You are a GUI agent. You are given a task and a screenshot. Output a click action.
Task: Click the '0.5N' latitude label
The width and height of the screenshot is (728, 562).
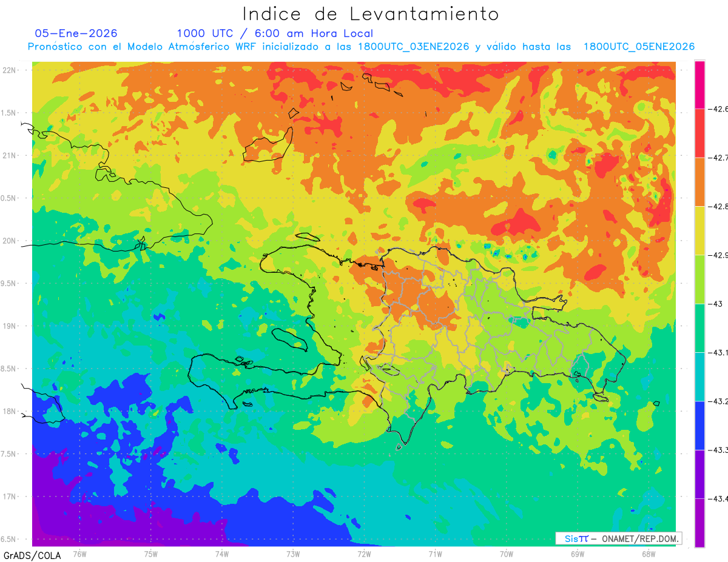(9, 198)
